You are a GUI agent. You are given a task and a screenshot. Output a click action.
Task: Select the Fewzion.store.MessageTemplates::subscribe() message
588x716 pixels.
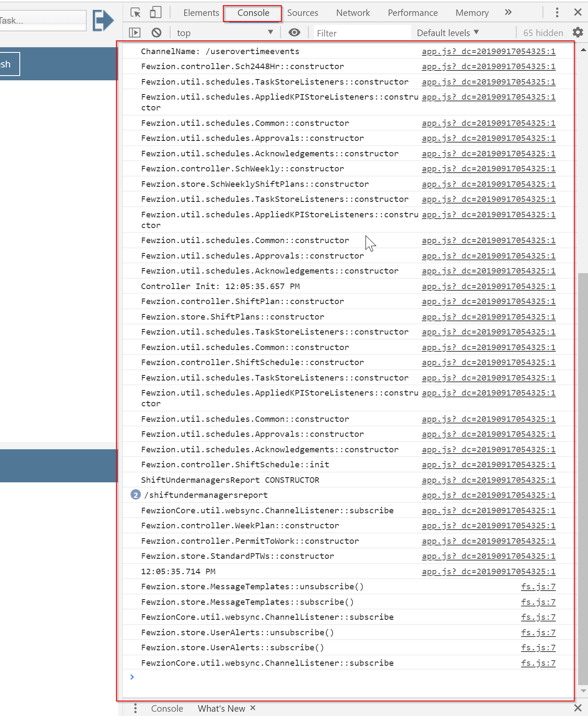click(x=247, y=602)
